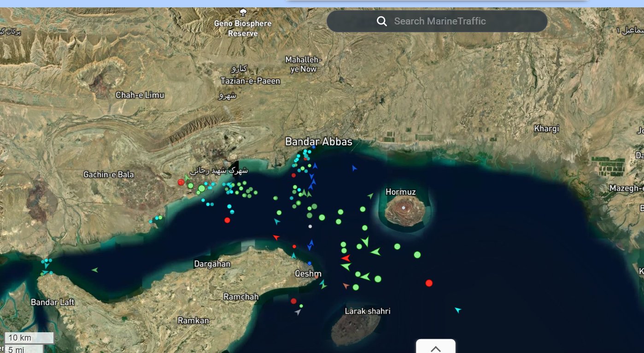Click the red circle vessel near Gachin-e Bala

point(181,182)
